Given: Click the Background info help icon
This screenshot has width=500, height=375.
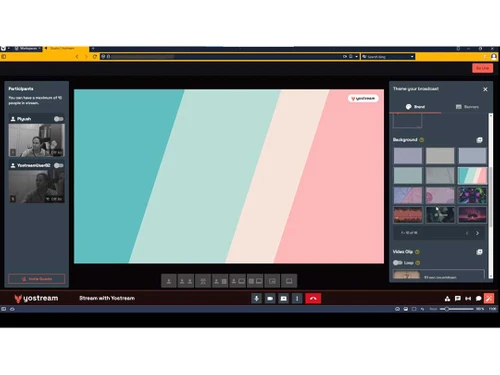Looking at the screenshot, I should [422, 140].
